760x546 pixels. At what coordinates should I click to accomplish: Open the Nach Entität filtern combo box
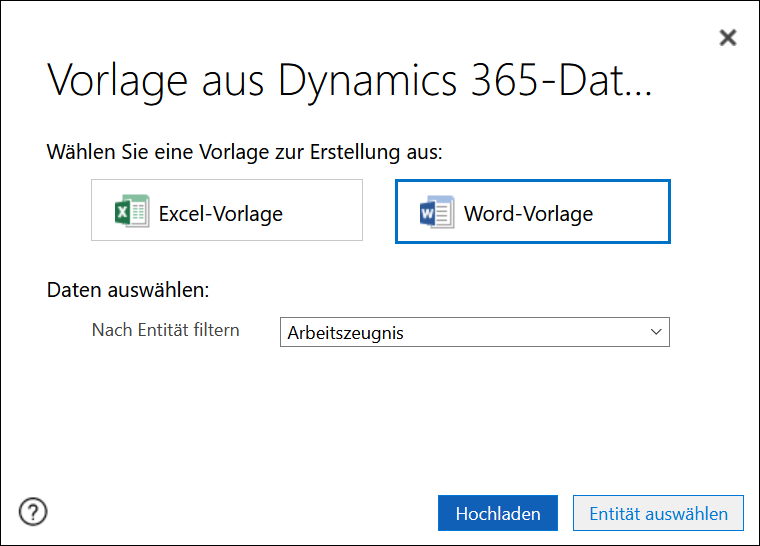475,332
